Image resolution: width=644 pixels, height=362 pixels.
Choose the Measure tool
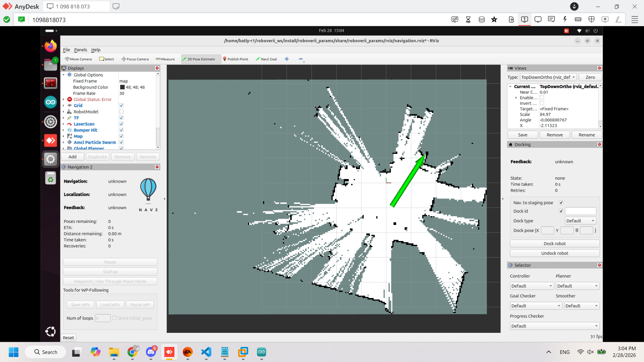pyautogui.click(x=165, y=59)
